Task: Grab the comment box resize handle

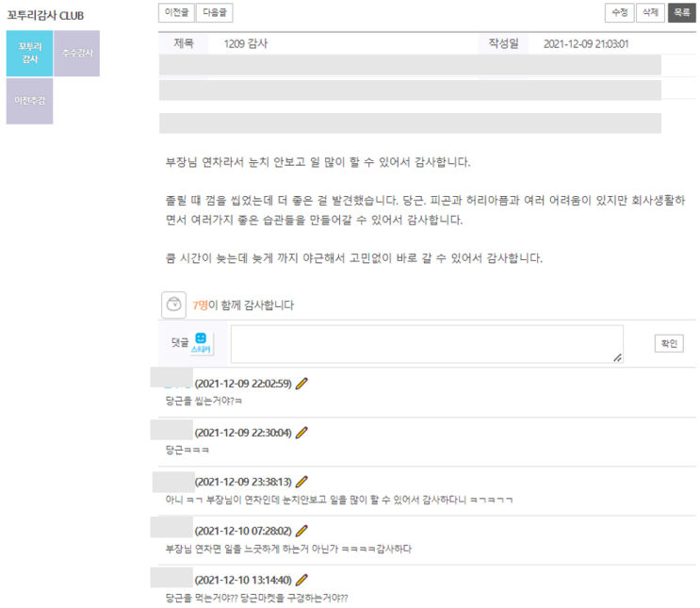Action: (x=617, y=357)
